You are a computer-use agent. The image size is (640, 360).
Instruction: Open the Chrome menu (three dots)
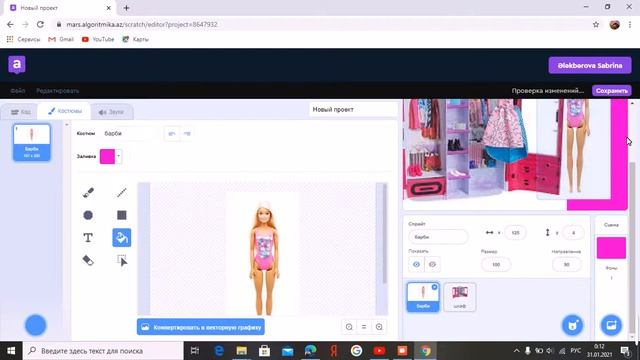(x=630, y=24)
